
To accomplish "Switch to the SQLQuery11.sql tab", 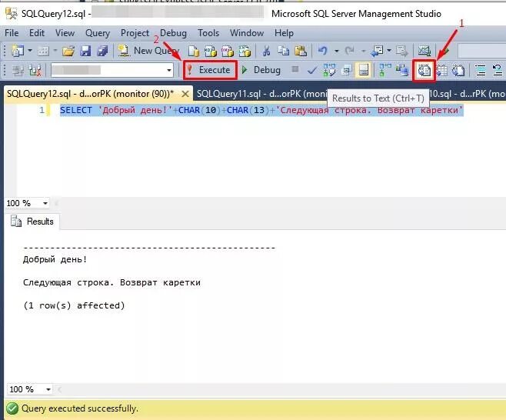I will click(261, 94).
